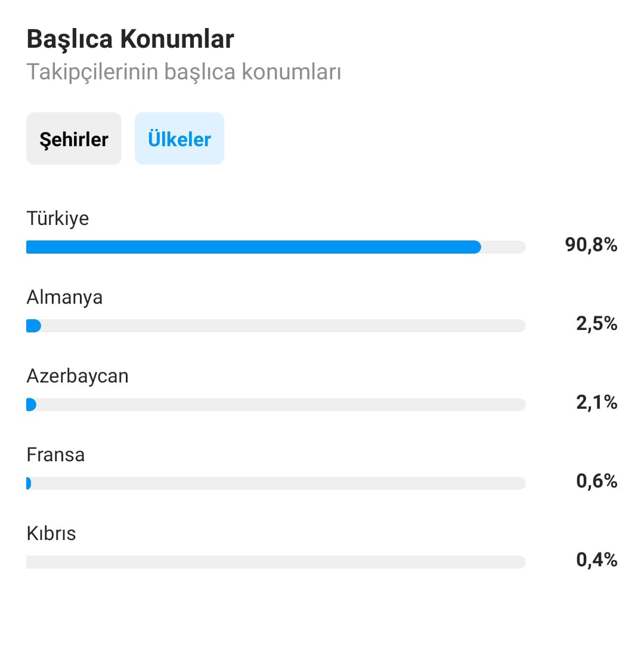Image resolution: width=644 pixels, height=654 pixels.
Task: Click the Başlıca Konumlar heading
Action: 130,39
